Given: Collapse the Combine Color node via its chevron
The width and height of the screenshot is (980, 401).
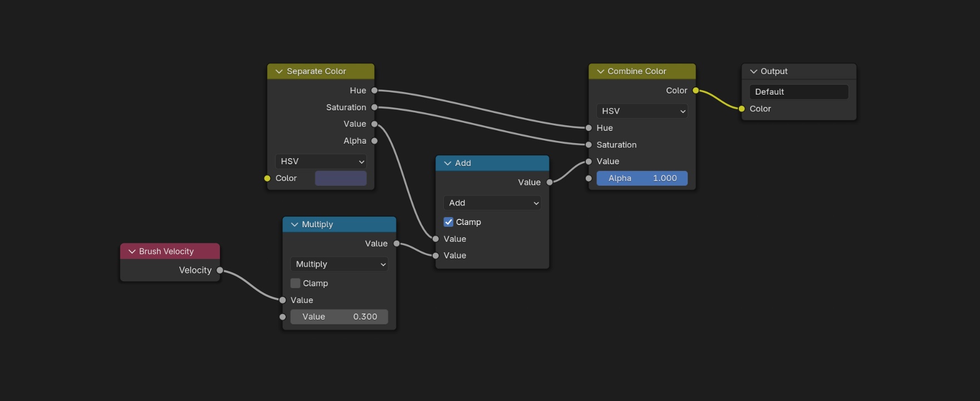Looking at the screenshot, I should [600, 71].
